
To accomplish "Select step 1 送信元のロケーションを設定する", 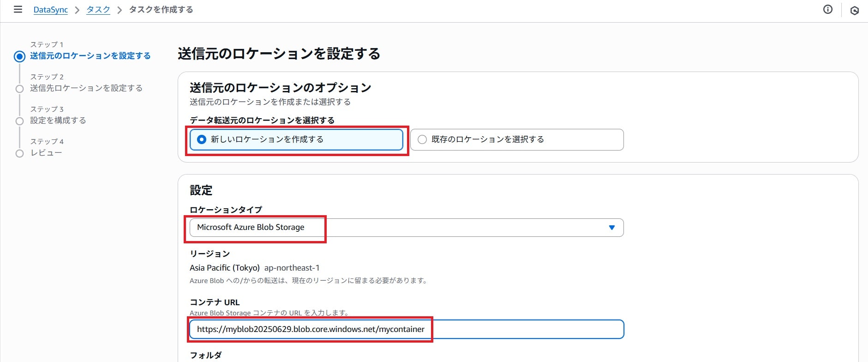I will [90, 56].
